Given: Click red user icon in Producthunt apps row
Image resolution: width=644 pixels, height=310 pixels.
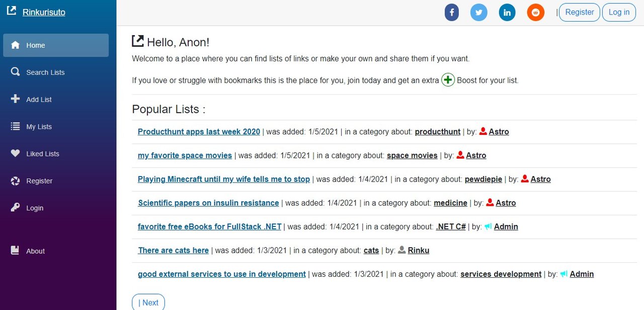Looking at the screenshot, I should (483, 131).
